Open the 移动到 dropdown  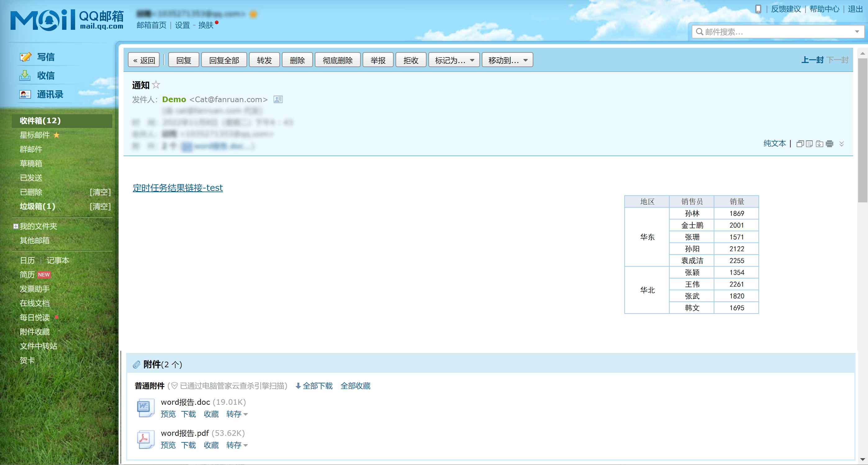[507, 60]
